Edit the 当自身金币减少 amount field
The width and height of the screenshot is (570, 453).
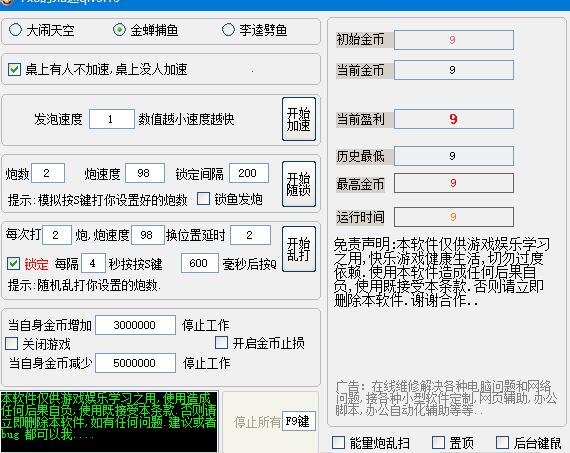[135, 363]
